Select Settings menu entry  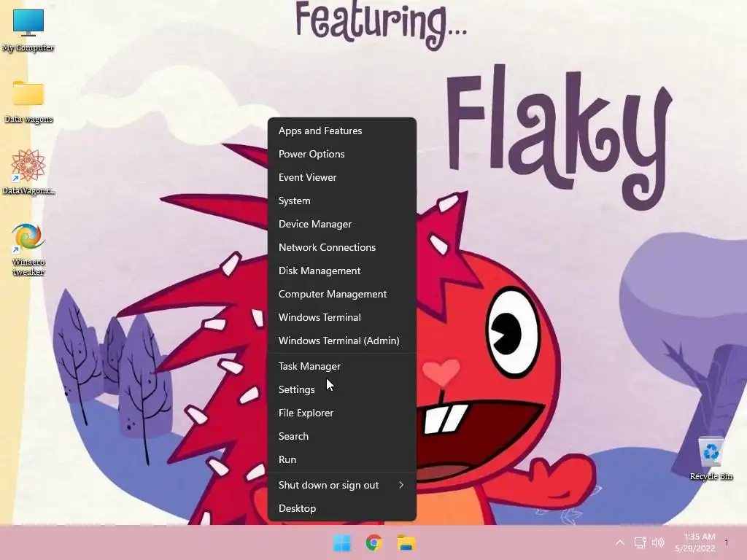[342, 389]
